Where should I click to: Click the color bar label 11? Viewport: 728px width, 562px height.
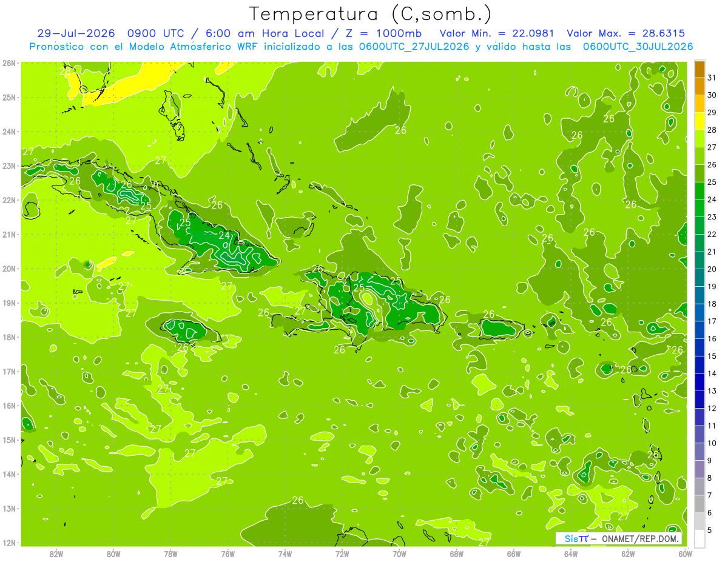712,426
